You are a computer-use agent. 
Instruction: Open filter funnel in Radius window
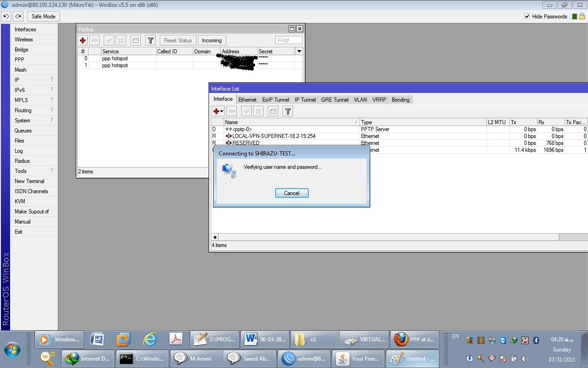click(x=150, y=40)
